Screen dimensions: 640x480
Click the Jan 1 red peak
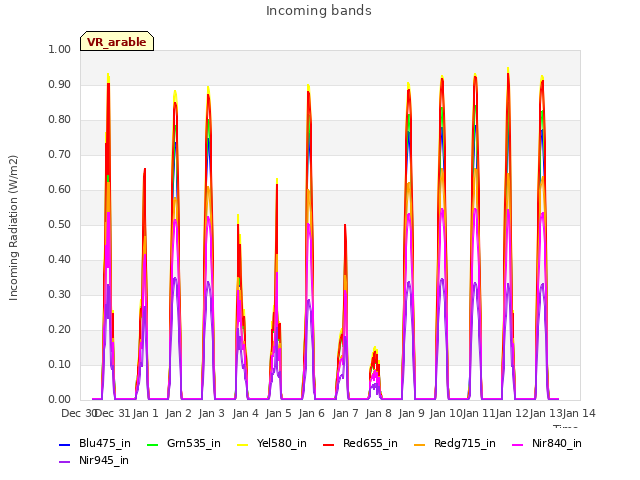click(x=144, y=284)
